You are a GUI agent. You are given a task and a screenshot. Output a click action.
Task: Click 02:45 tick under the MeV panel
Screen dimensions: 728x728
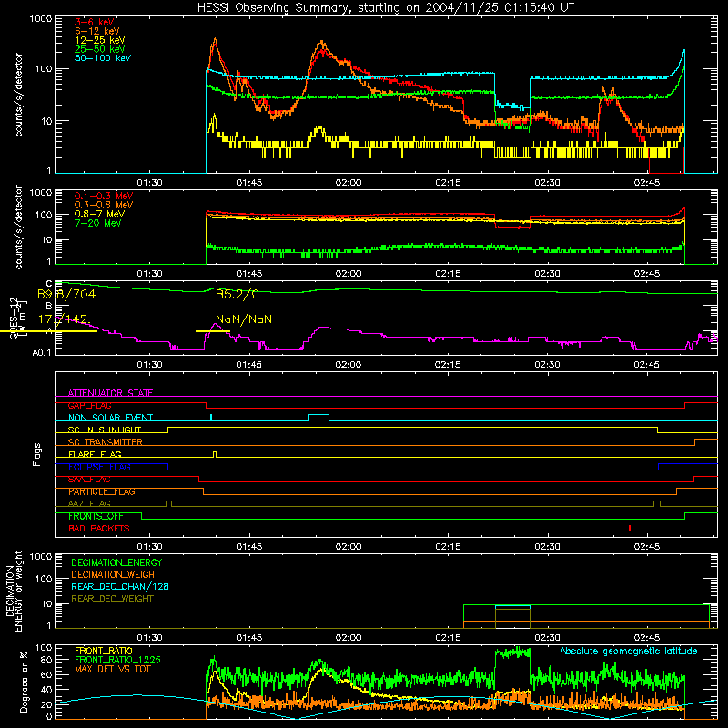point(647,274)
